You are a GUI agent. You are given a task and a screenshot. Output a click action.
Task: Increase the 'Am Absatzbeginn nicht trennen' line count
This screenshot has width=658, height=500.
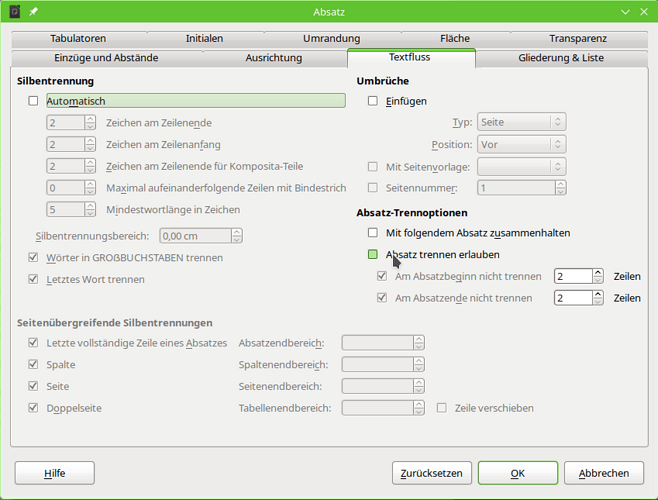598,271
